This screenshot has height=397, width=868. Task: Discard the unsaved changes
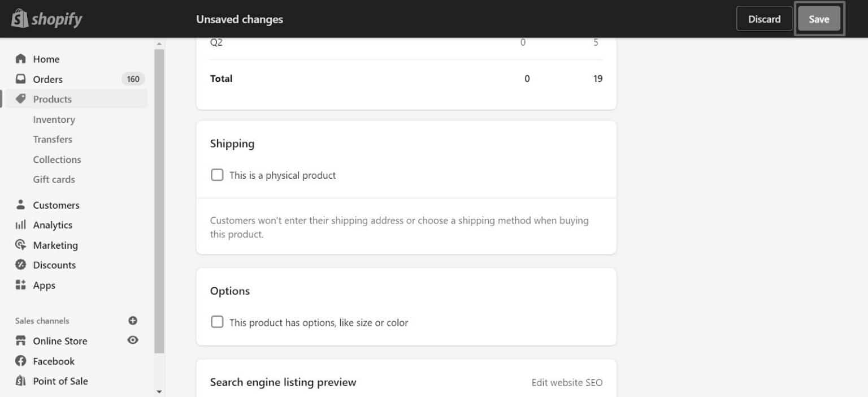click(x=764, y=19)
